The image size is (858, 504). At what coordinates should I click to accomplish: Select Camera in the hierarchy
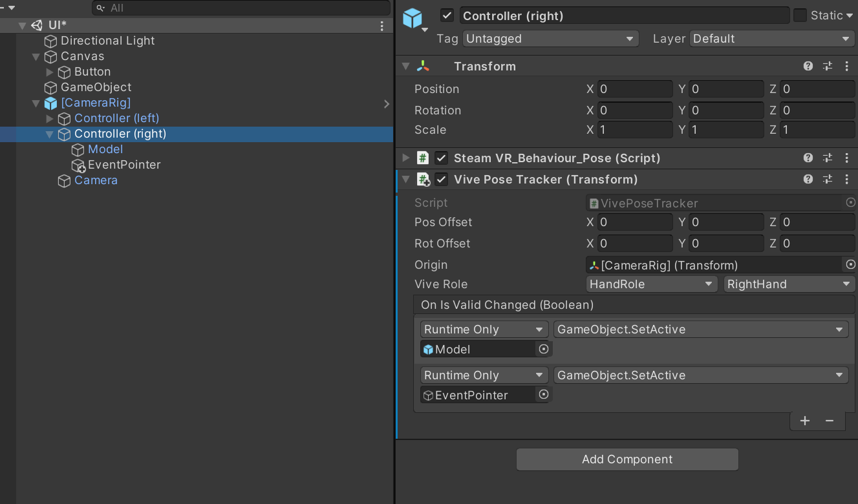96,180
